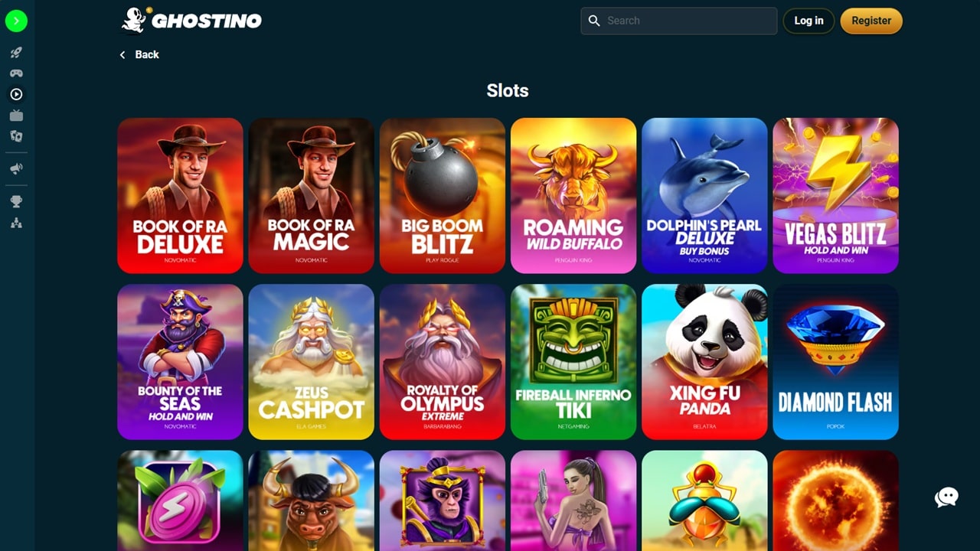Image resolution: width=980 pixels, height=551 pixels.
Task: Click the Ghostino logo
Action: (x=191, y=21)
